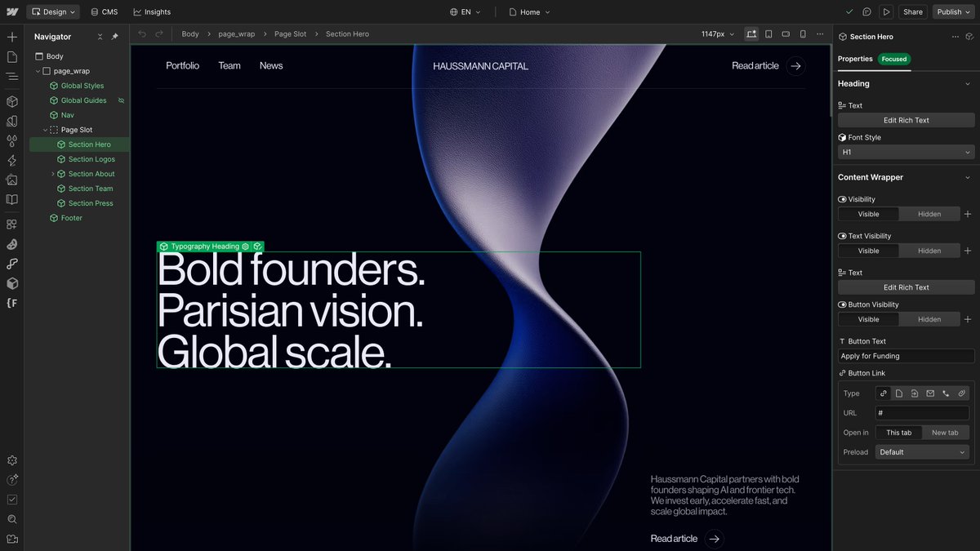Click Edit Rich Text under Content Wrapper
The height and width of the screenshot is (551, 980).
pyautogui.click(x=906, y=287)
